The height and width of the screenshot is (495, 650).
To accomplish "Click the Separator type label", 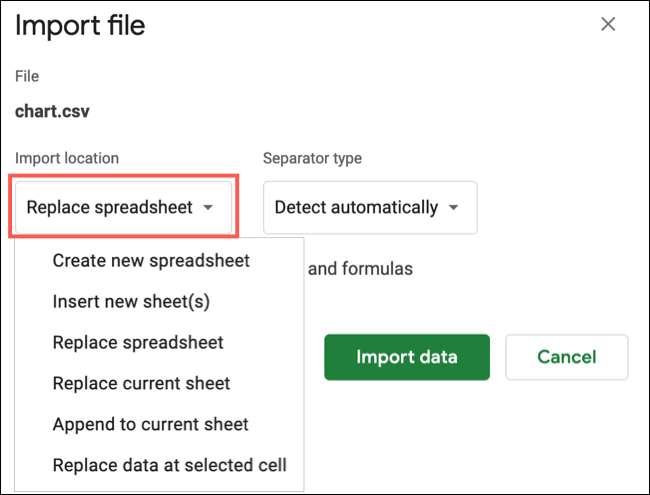I will 312,158.
